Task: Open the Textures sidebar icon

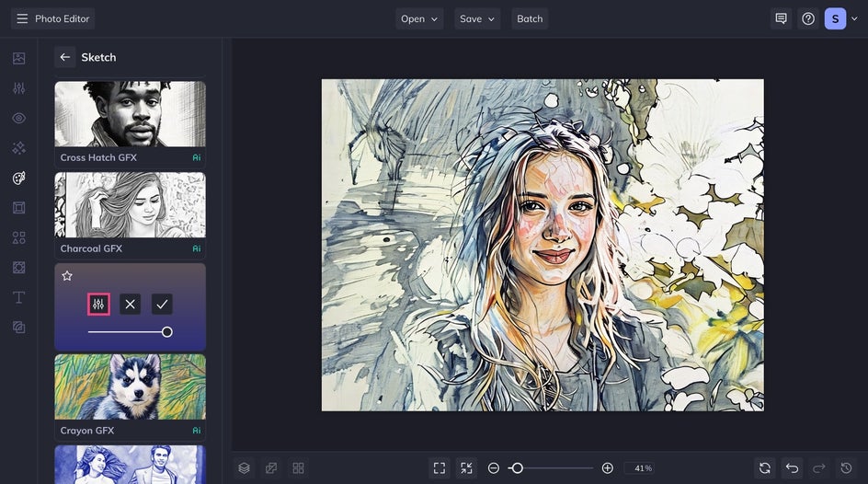Action: [x=18, y=328]
